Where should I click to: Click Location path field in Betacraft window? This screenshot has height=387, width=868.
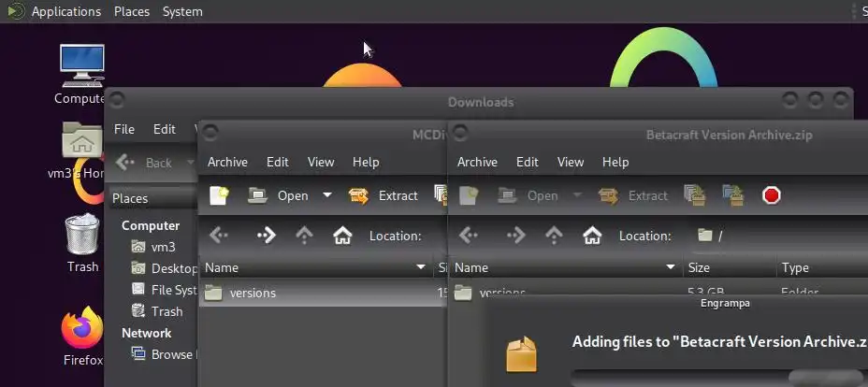point(780,236)
